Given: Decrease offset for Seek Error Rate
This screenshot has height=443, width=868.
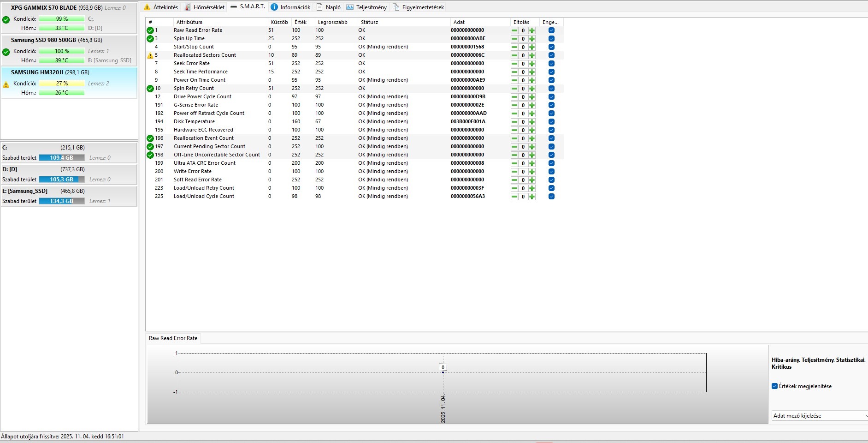Looking at the screenshot, I should point(514,64).
